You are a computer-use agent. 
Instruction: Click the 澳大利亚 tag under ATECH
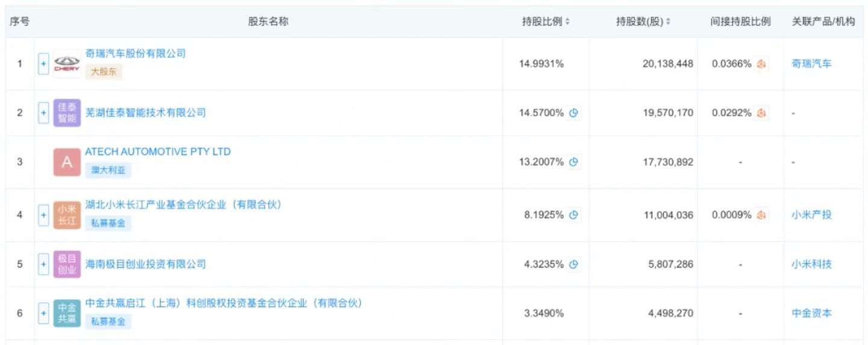(108, 171)
